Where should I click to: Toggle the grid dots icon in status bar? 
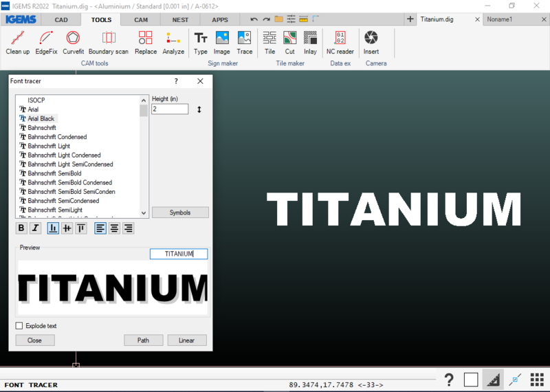point(537,380)
